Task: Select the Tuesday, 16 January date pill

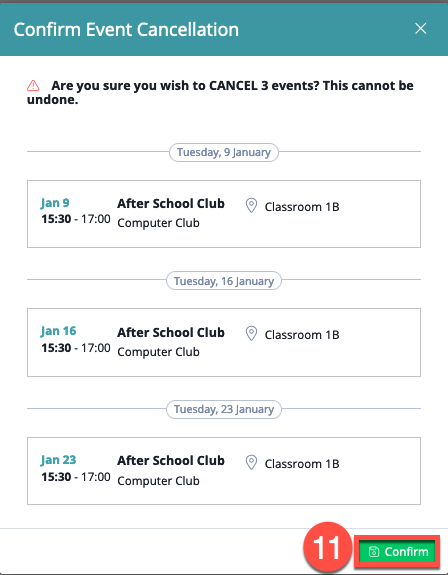Action: tap(224, 281)
